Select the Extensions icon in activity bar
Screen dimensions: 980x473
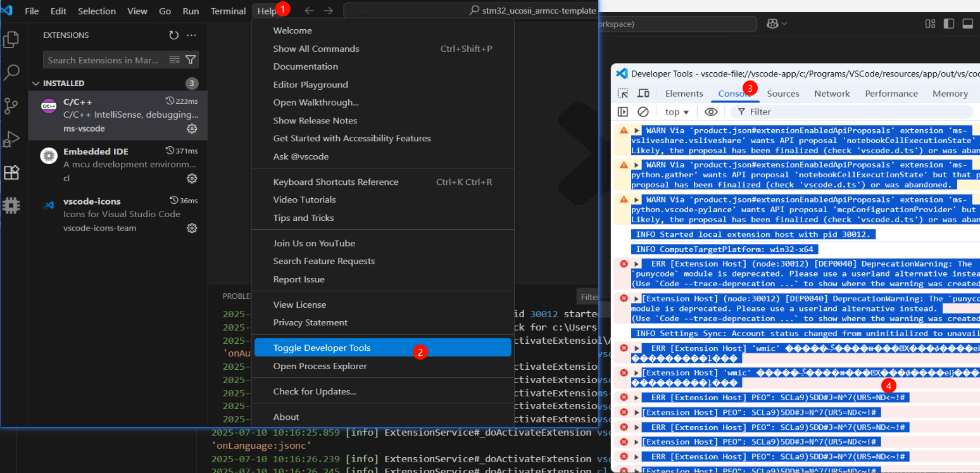[x=11, y=172]
